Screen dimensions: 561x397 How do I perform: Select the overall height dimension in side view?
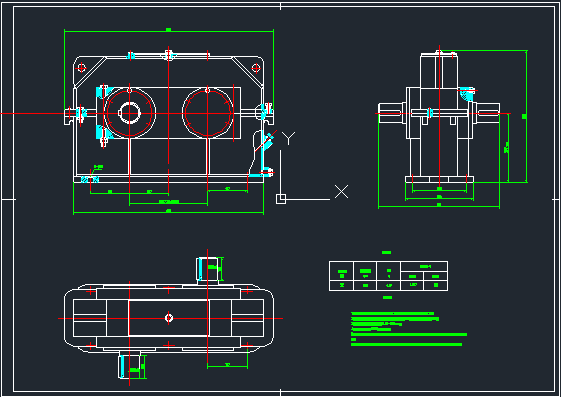click(526, 116)
